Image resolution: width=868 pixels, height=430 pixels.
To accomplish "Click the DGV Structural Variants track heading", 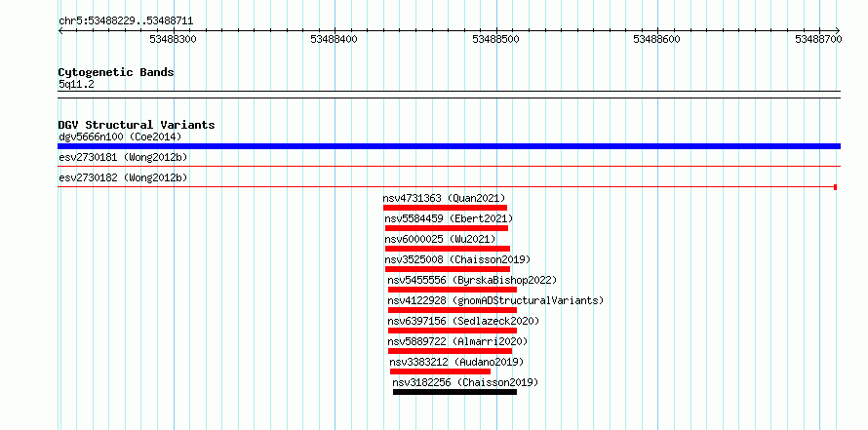I will pos(137,125).
